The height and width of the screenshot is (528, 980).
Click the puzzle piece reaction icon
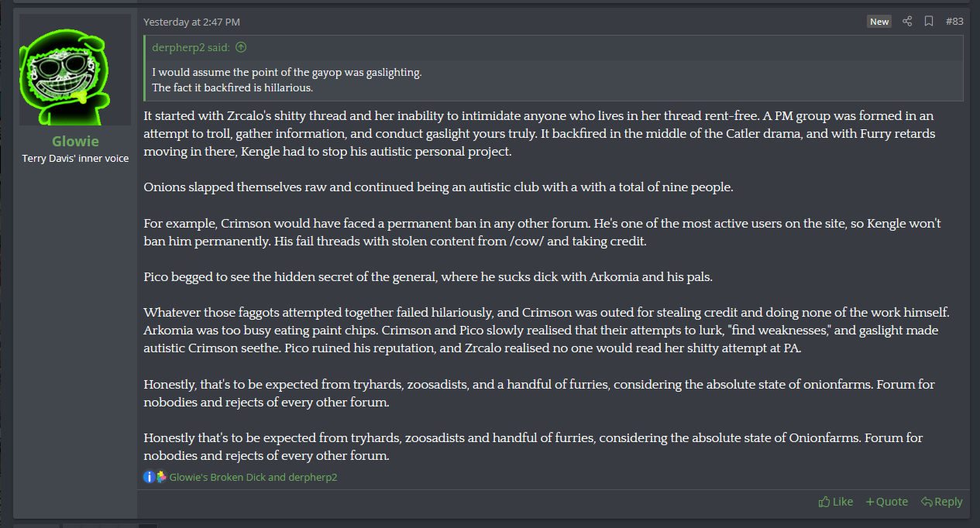point(161,477)
